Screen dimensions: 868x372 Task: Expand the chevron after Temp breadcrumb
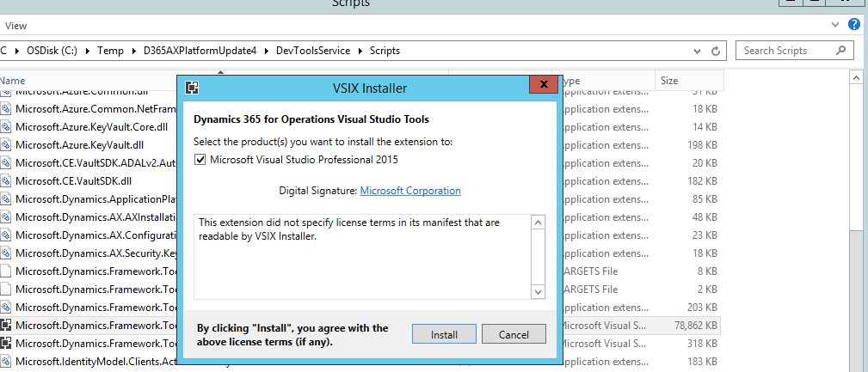click(x=133, y=51)
